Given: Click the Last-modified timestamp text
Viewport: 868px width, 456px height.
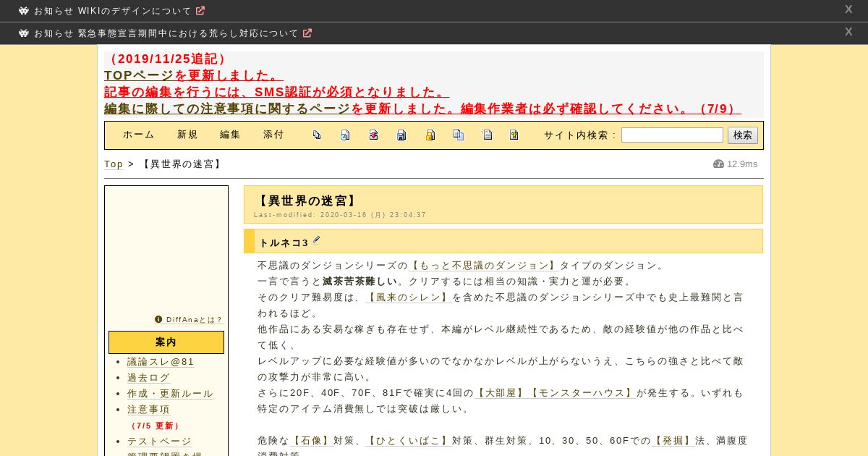Looking at the screenshot, I should pos(340,215).
